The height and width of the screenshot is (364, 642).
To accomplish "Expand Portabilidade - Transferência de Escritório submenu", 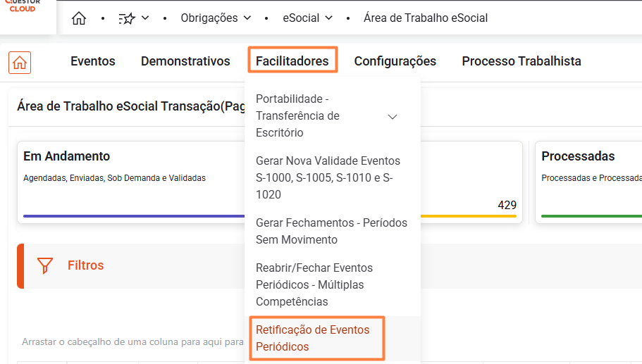I will pyautogui.click(x=393, y=116).
